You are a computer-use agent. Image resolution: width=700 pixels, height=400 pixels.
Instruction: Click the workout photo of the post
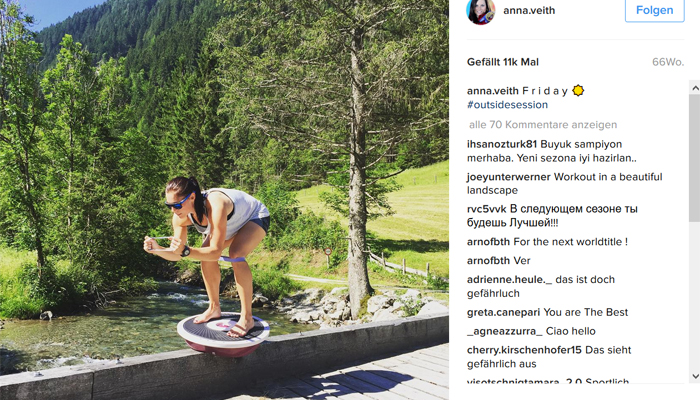click(224, 200)
